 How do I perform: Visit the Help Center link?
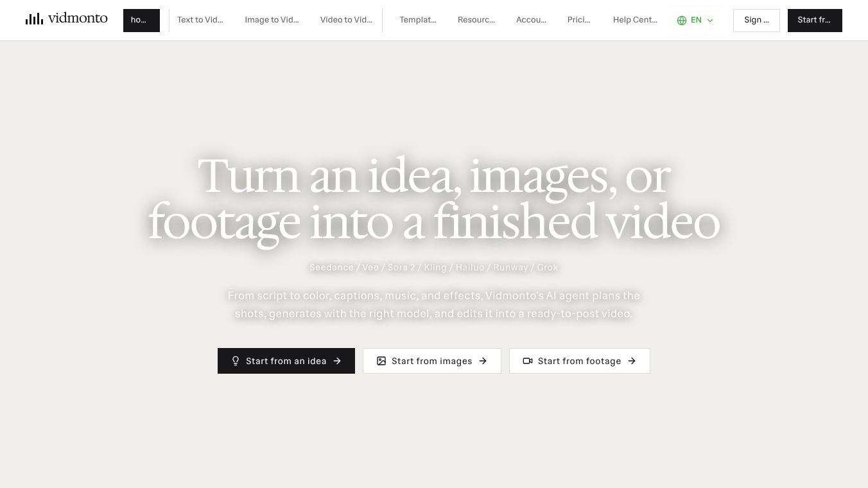point(635,20)
